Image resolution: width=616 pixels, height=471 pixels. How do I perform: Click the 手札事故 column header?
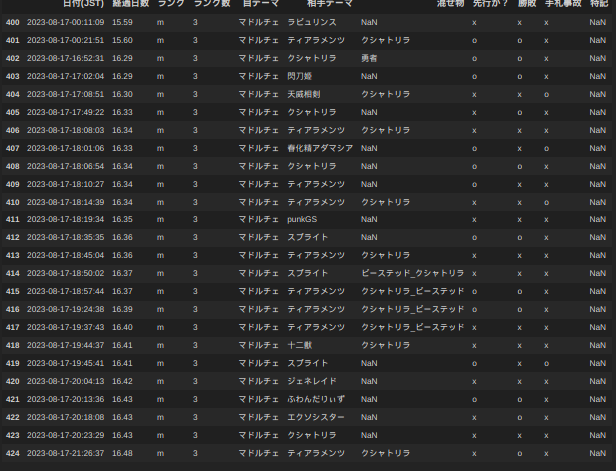tap(563, 4)
